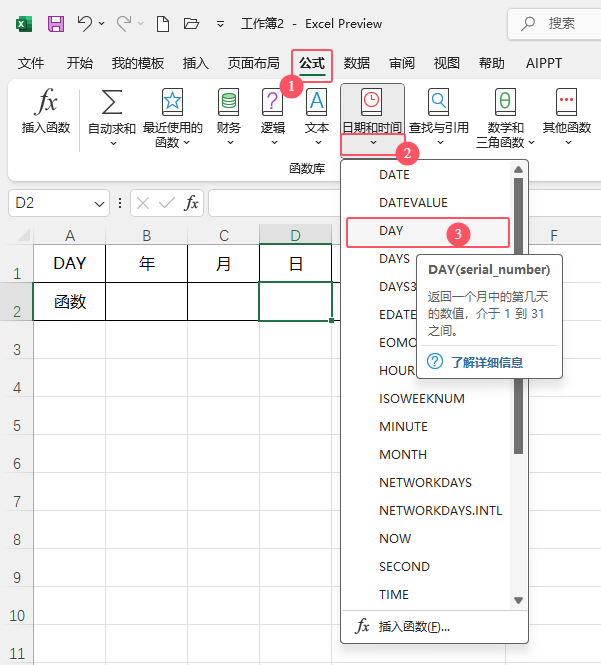Click the 最近使用的函数 star icon
This screenshot has height=665, width=601.
(172, 102)
